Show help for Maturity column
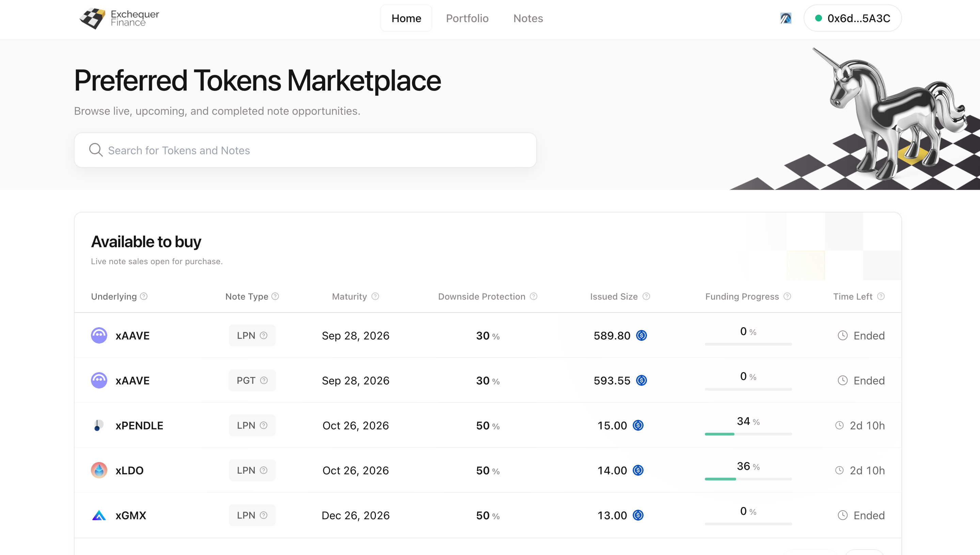This screenshot has width=980, height=555. [375, 296]
